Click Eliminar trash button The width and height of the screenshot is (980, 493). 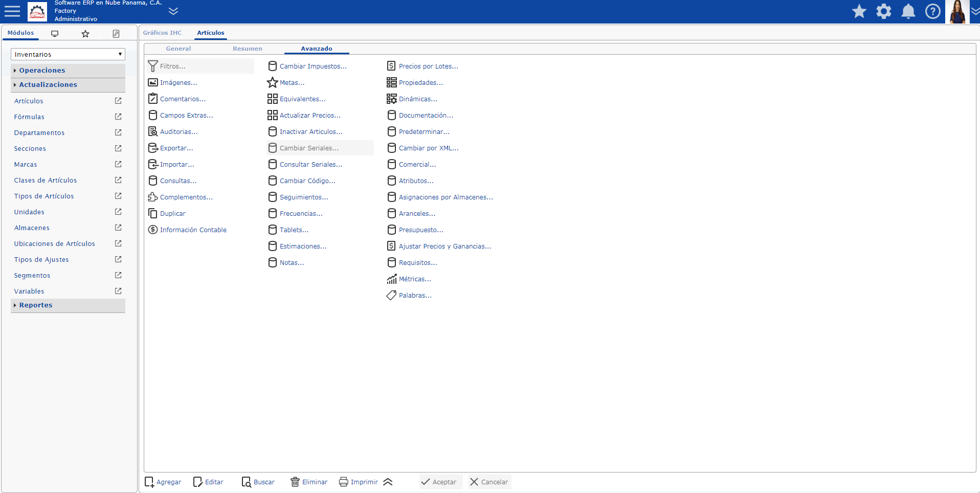(x=309, y=482)
